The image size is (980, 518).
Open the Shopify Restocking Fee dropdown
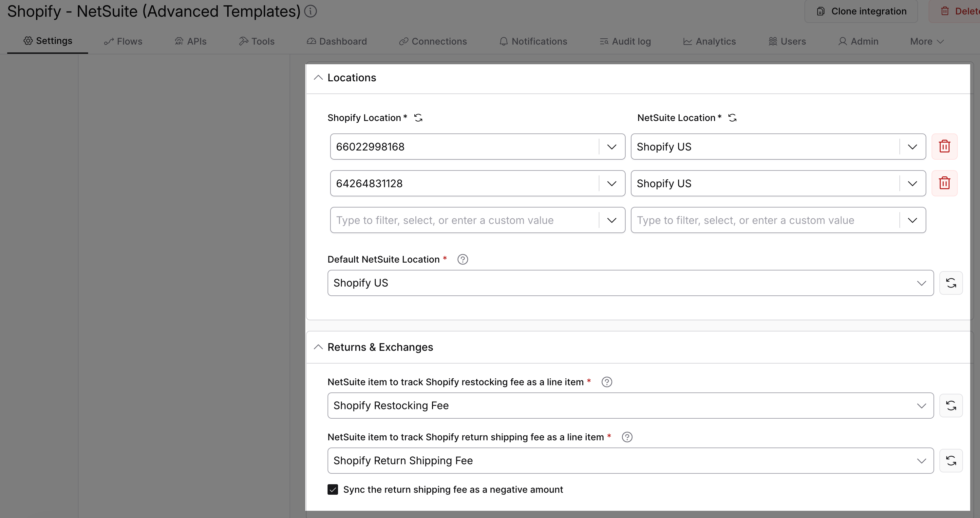point(631,406)
